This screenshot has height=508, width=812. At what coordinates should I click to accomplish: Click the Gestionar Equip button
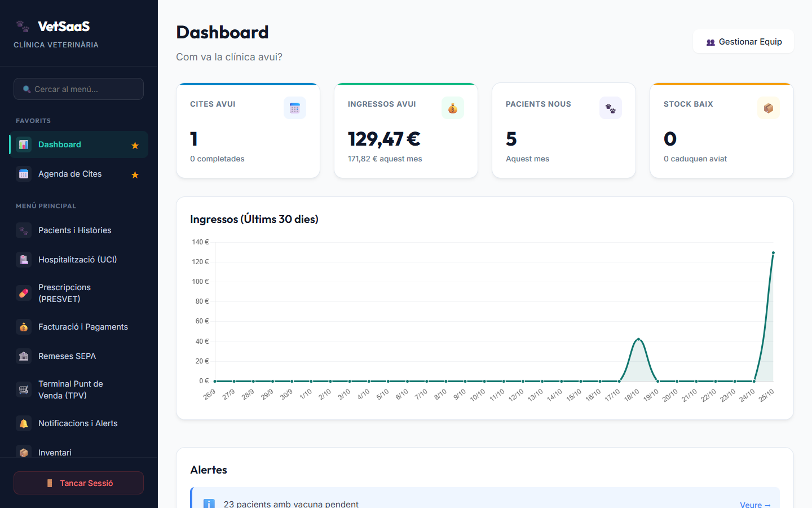click(x=743, y=42)
